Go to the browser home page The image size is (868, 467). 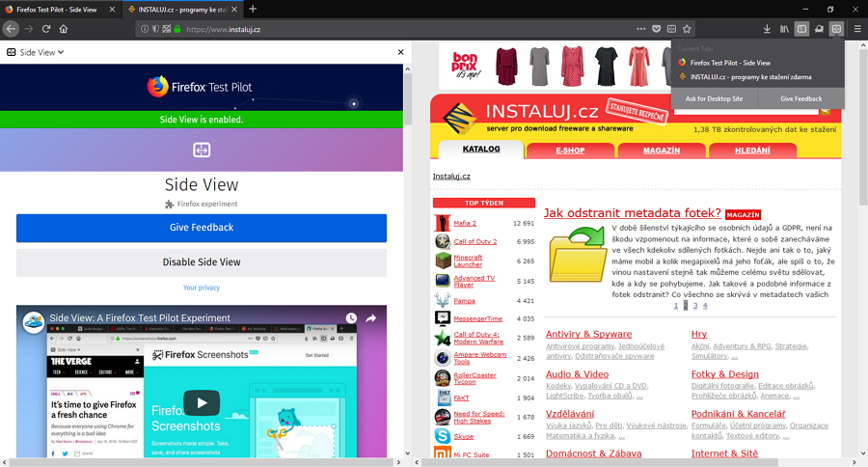pyautogui.click(x=64, y=29)
